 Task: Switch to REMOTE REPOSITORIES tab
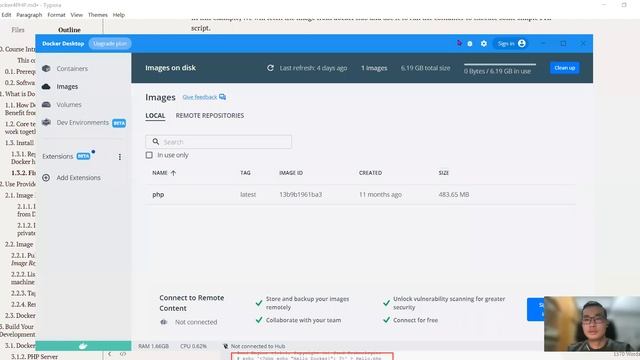[210, 116]
